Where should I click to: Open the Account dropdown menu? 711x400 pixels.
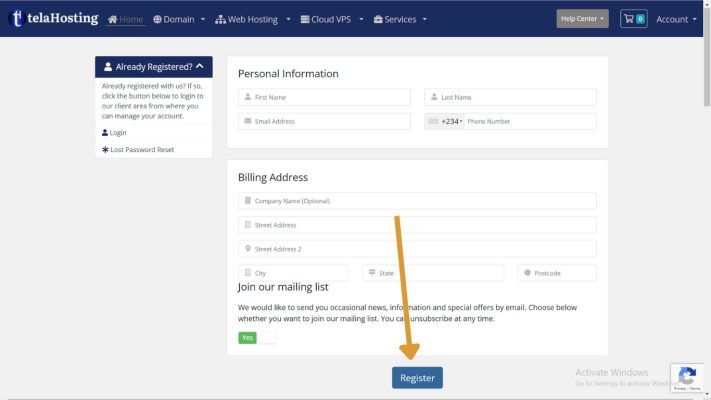(x=676, y=19)
